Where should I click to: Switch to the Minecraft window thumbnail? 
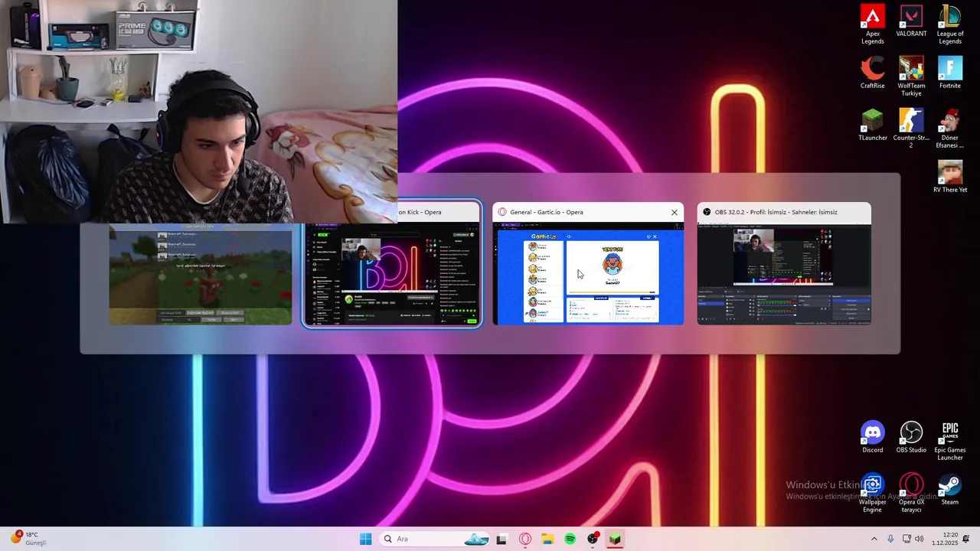pos(200,273)
